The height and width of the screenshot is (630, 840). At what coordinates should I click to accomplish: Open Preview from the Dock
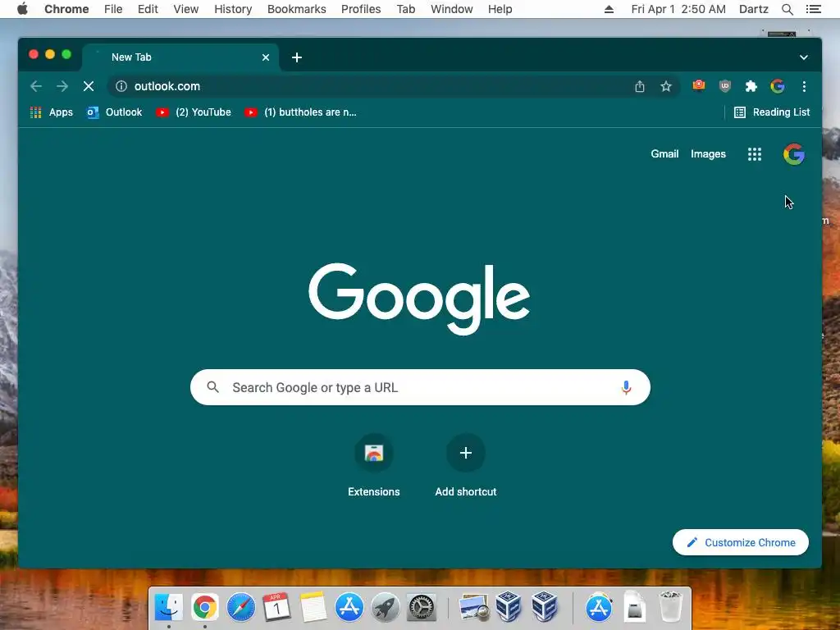pos(473,608)
